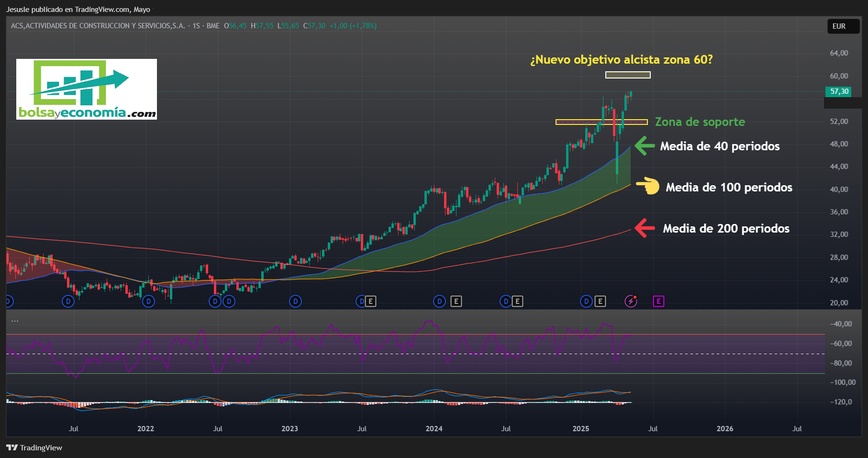Click the '¿Nuevo objetivo alcista zona 60?' annotation
Screen dimensions: 868x458
pyautogui.click(x=621, y=60)
